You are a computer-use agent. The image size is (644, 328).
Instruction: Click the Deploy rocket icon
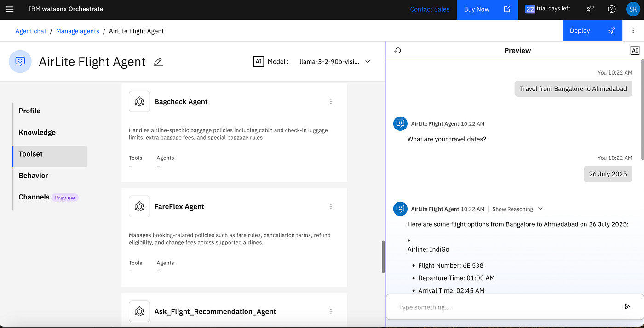click(x=611, y=31)
